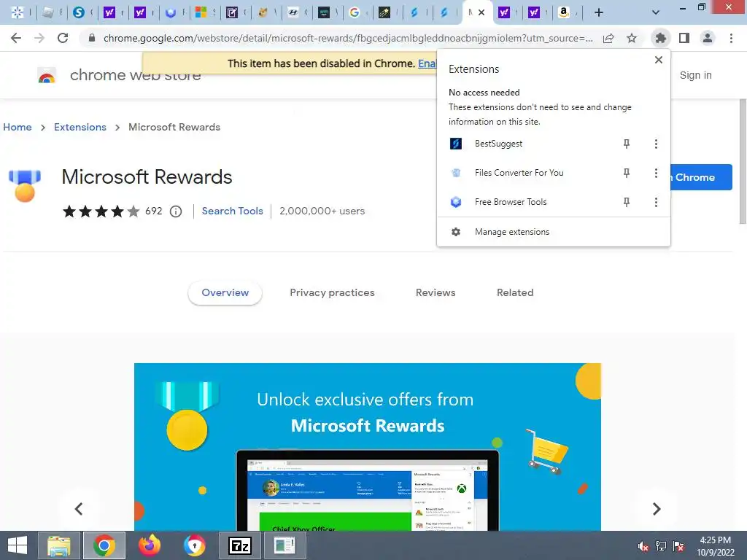Open the Windows Start menu
The width and height of the screenshot is (747, 560).
[18, 545]
